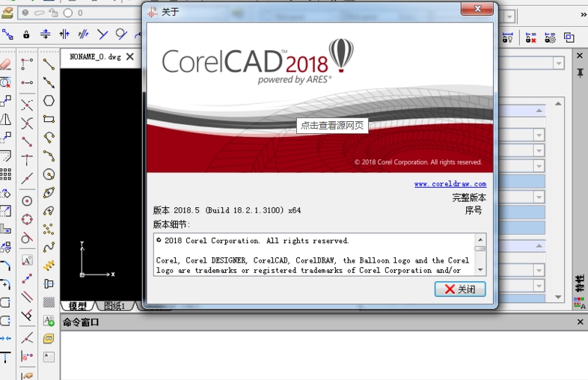Toggle layer 0 freeze state icon
588x380 pixels.
[40, 13]
